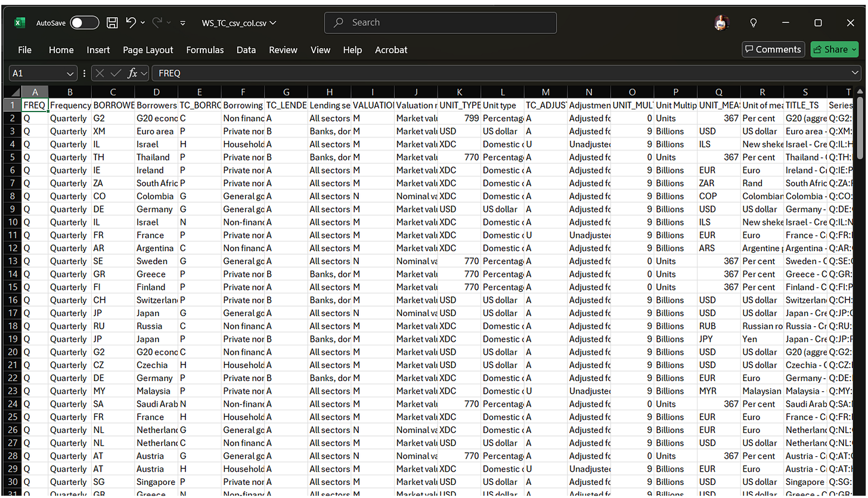Click the green Share button
The width and height of the screenshot is (868, 498).
pos(834,50)
